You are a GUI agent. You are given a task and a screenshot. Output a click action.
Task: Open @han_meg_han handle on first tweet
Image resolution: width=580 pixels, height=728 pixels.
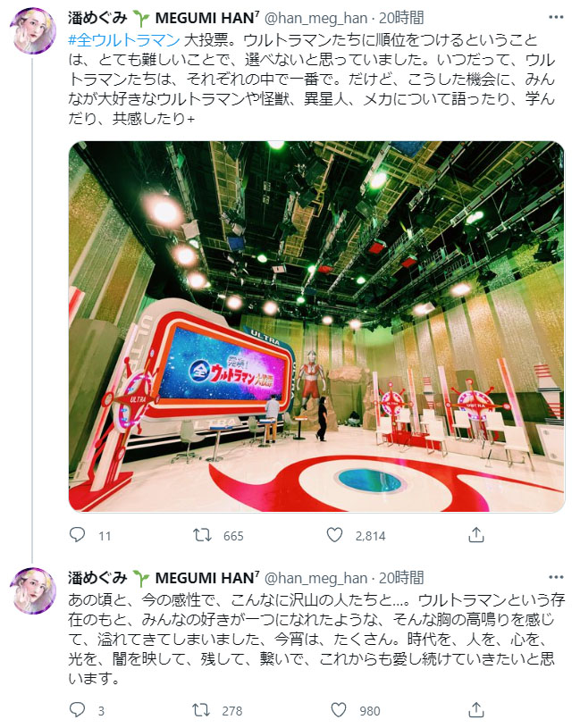coord(315,18)
